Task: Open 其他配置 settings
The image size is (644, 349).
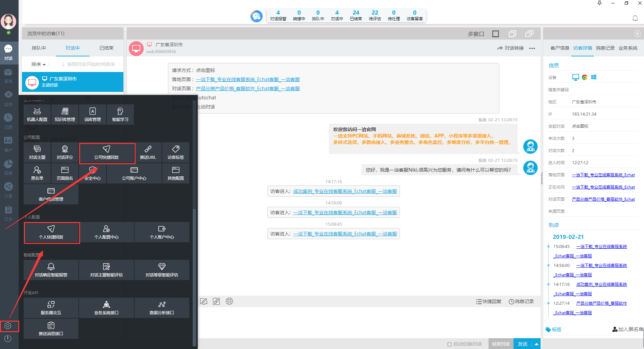Action: (176, 173)
